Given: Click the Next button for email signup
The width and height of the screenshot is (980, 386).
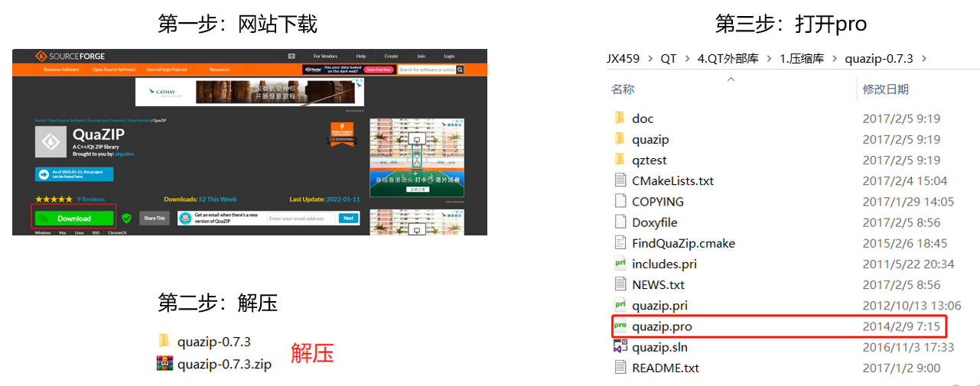Looking at the screenshot, I should click(348, 219).
